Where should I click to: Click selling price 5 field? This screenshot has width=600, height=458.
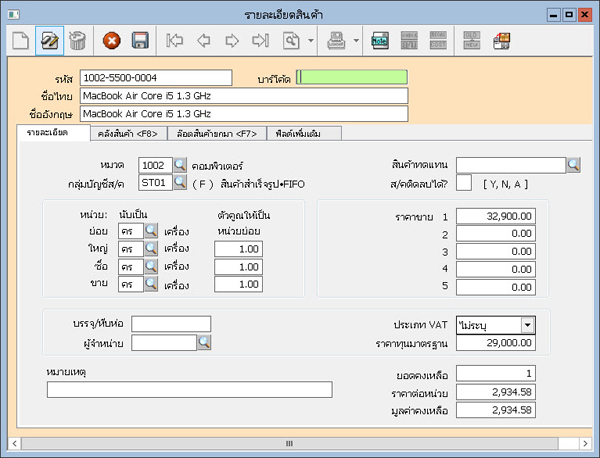[x=496, y=287]
